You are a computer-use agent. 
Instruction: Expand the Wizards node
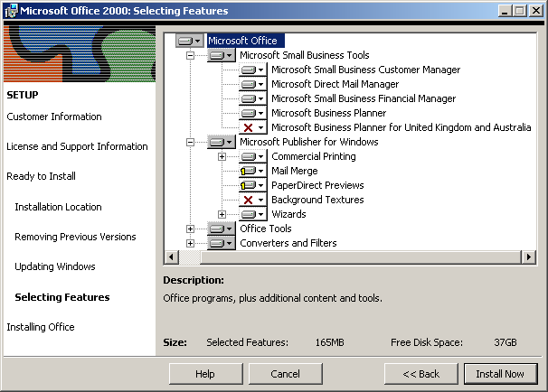[222, 214]
